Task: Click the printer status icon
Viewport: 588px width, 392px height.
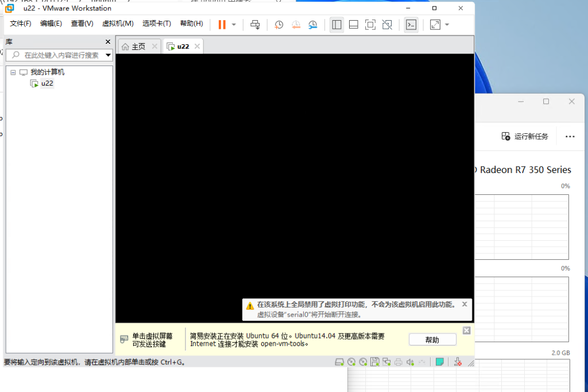Action: [399, 362]
